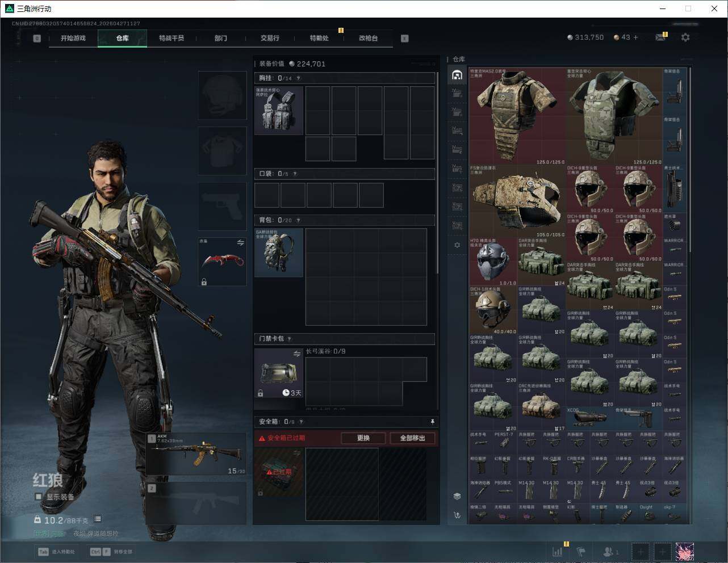
Task: Select the XCOG scope in the warehouse
Action: (x=589, y=419)
